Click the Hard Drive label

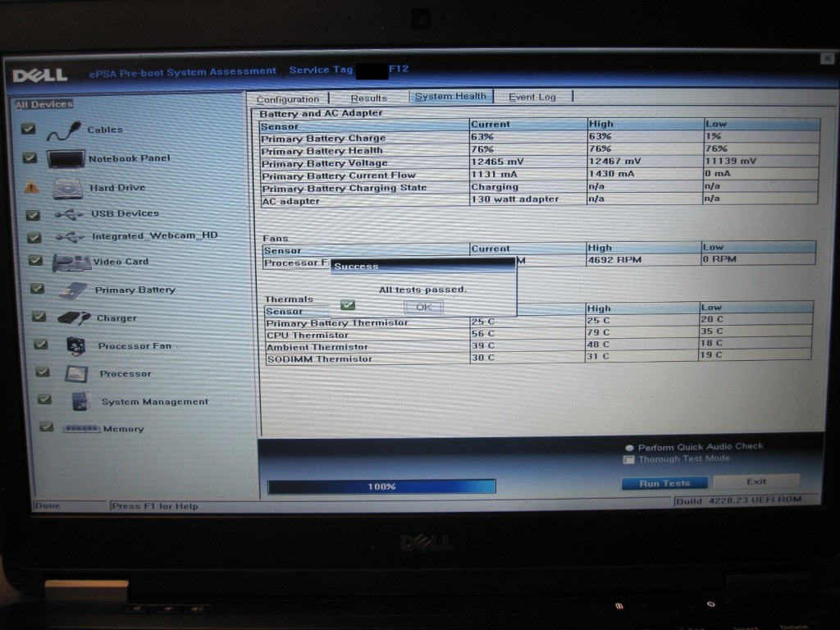(x=117, y=188)
